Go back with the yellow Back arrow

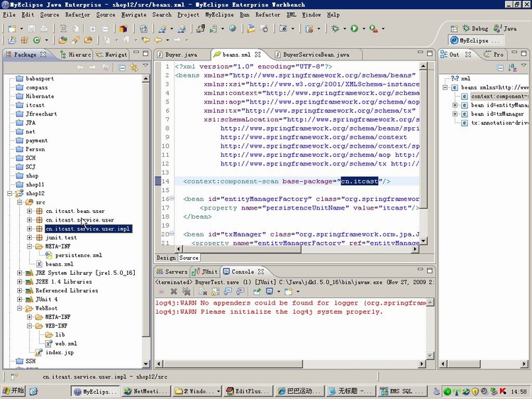(157, 40)
